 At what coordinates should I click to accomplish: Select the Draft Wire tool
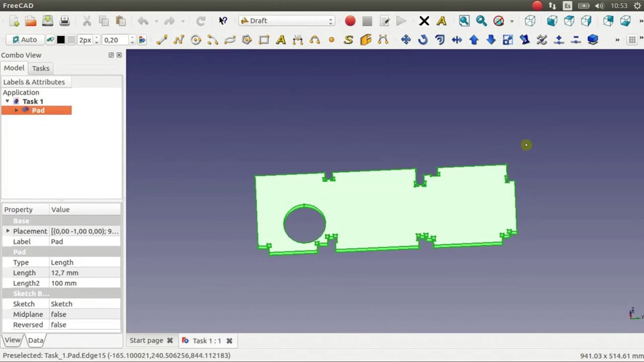tap(179, 40)
